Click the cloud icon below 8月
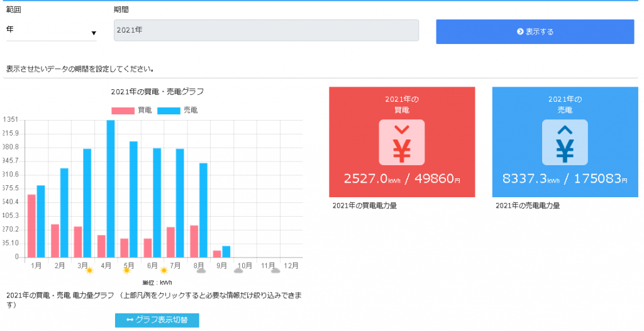Viewport: 644px width, 331px height. [201, 271]
